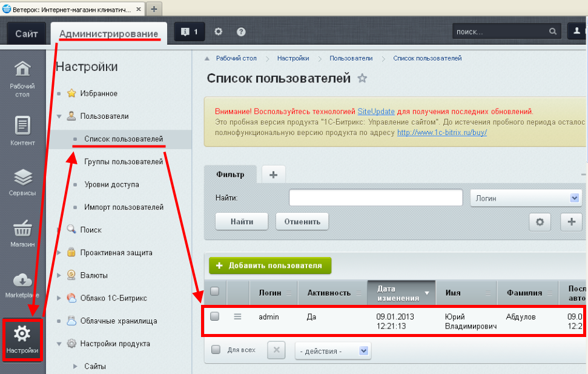Click the gear icon in top bar
Viewport: 588px width, 374px height.
tap(218, 32)
